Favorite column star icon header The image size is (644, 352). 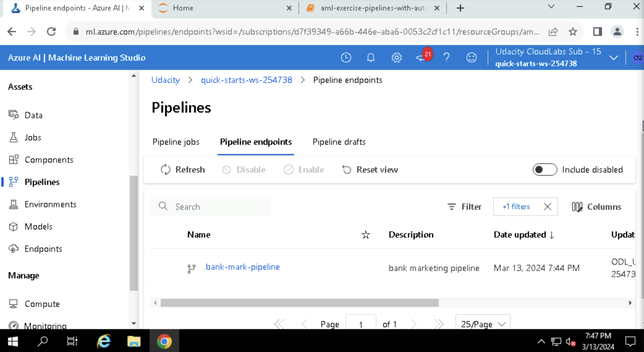tap(366, 235)
